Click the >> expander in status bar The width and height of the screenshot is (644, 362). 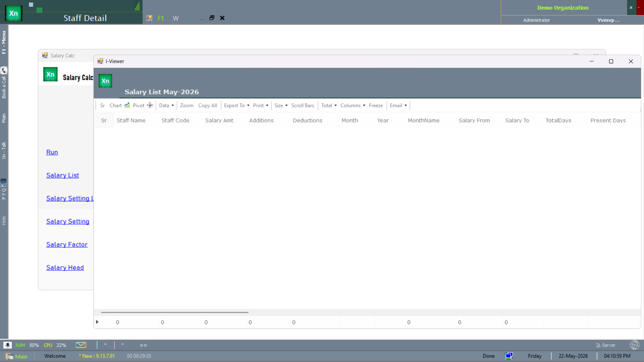tap(143, 345)
